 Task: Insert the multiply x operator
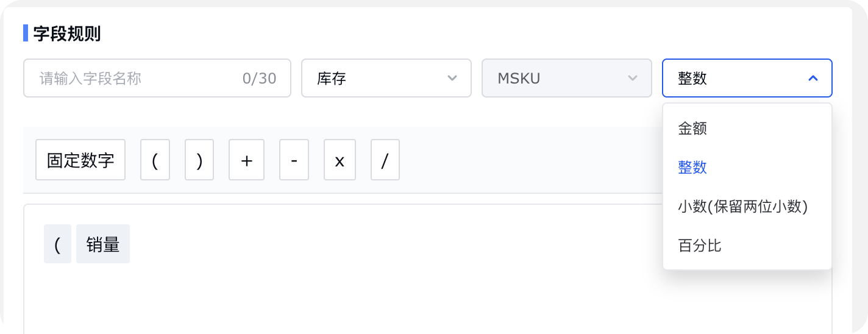(340, 160)
